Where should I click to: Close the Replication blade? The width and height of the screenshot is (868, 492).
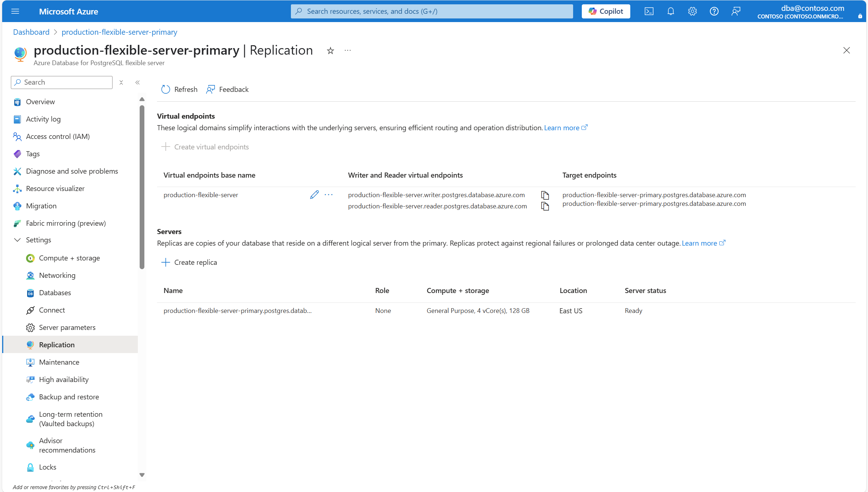(846, 50)
